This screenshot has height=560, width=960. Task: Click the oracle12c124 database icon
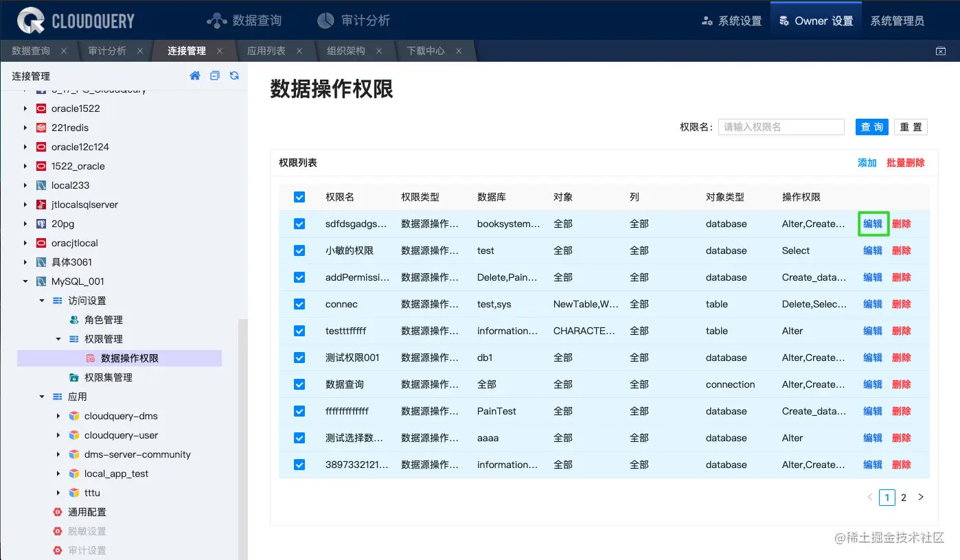[41, 147]
